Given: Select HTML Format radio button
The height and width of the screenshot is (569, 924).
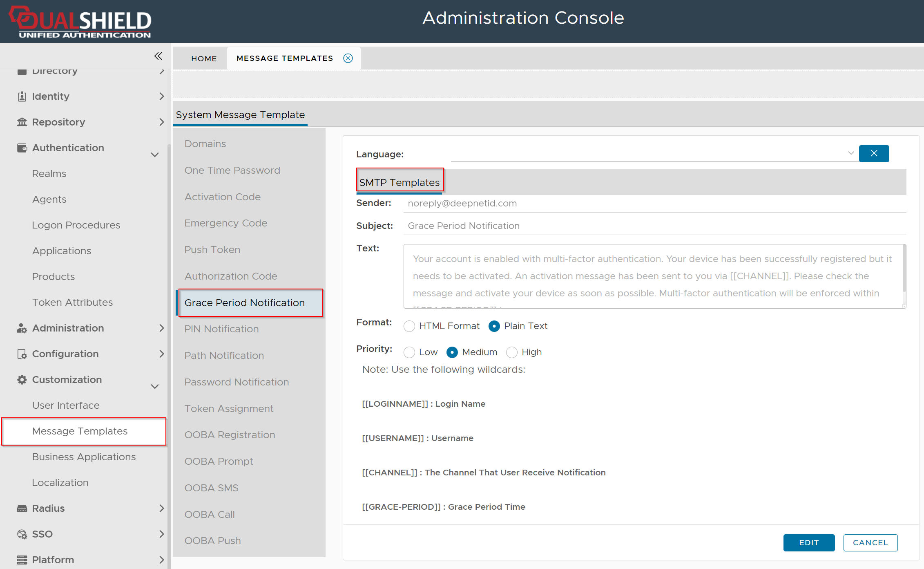Looking at the screenshot, I should (409, 326).
